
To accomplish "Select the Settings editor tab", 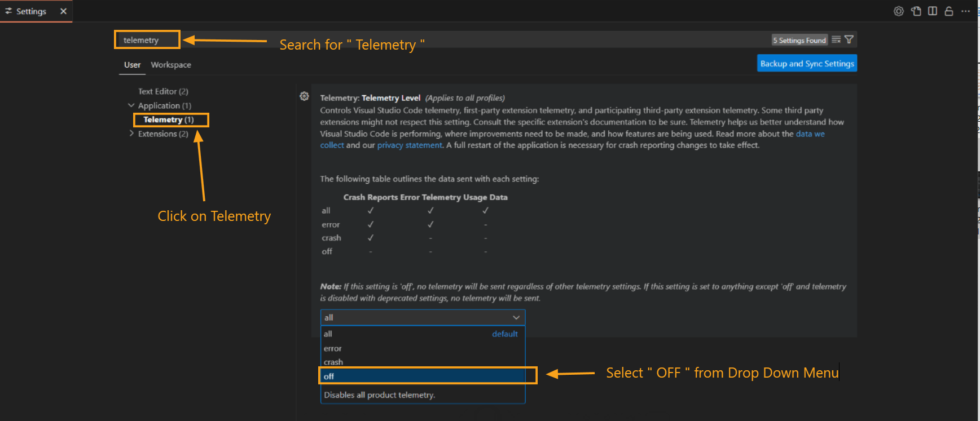I will click(36, 11).
